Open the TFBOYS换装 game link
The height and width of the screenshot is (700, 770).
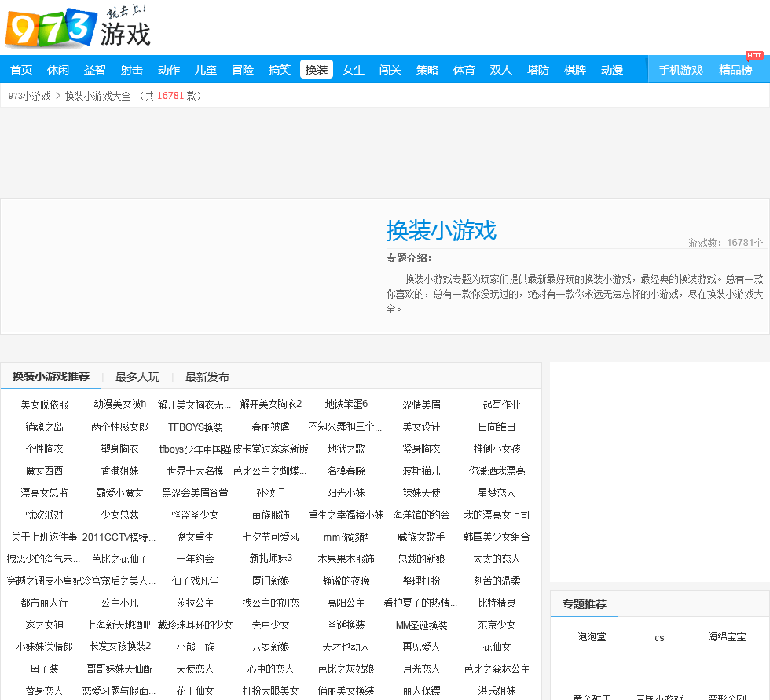click(x=196, y=427)
